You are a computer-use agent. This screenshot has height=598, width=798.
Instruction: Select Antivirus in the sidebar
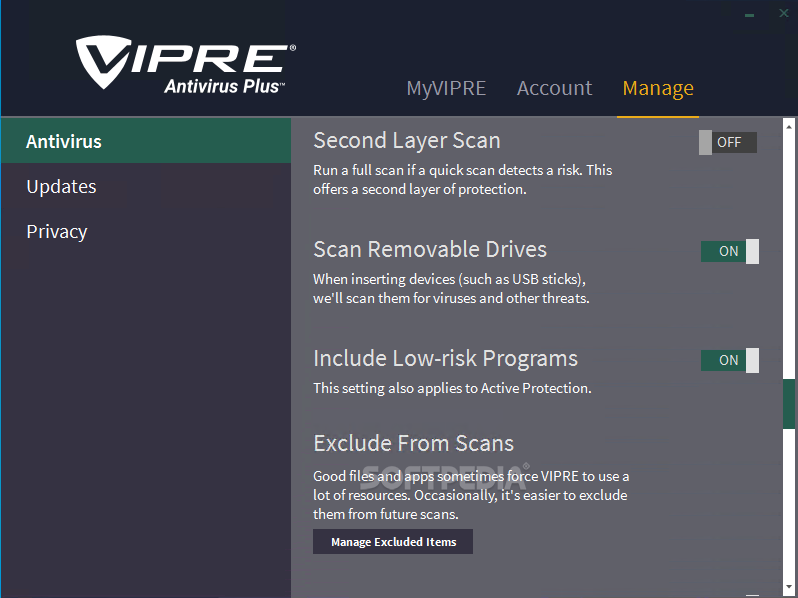tap(146, 141)
